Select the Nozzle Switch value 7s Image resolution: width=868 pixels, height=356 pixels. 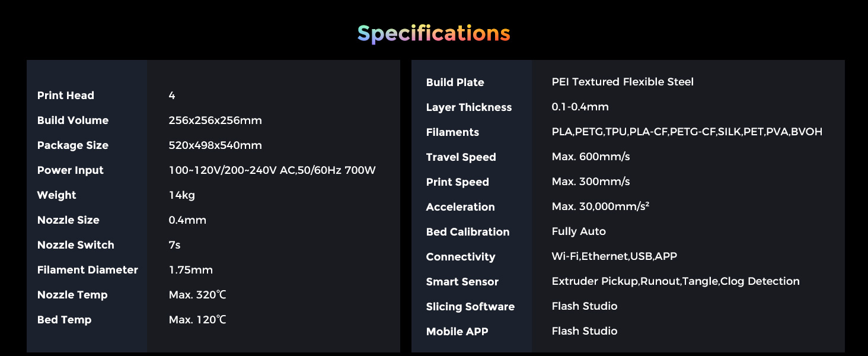(175, 245)
